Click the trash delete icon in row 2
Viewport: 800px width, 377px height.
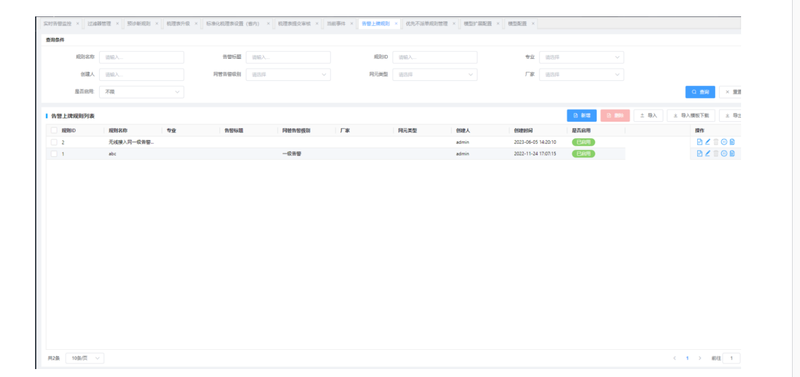pos(716,142)
